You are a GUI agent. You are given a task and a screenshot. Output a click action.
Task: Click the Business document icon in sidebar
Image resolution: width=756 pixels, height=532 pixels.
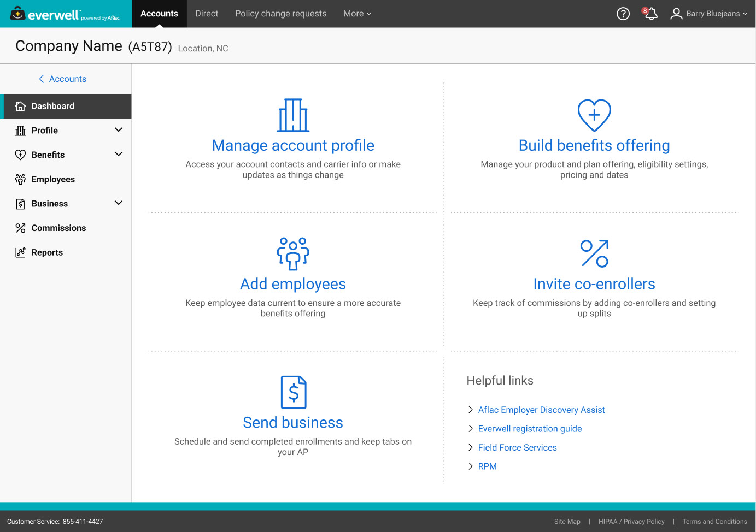point(20,204)
